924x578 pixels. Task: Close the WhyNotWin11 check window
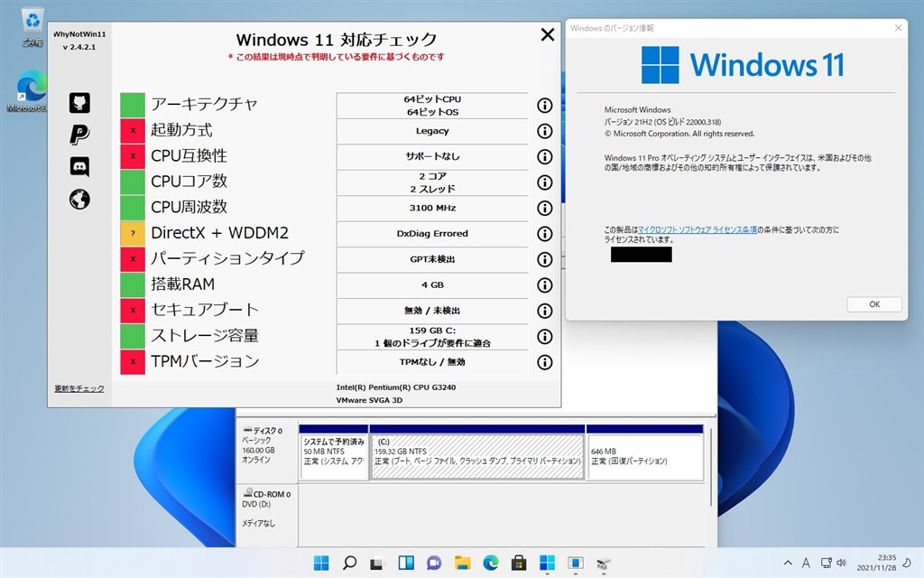pos(548,35)
